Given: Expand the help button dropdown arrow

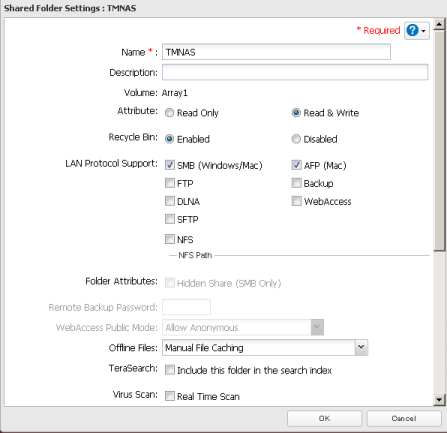Looking at the screenshot, I should coord(423,31).
